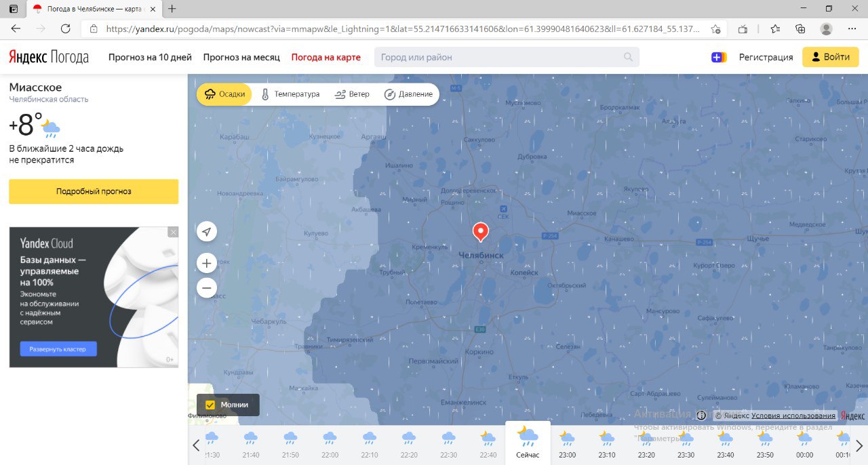
Task: Reload the page
Action: pyautogui.click(x=66, y=28)
